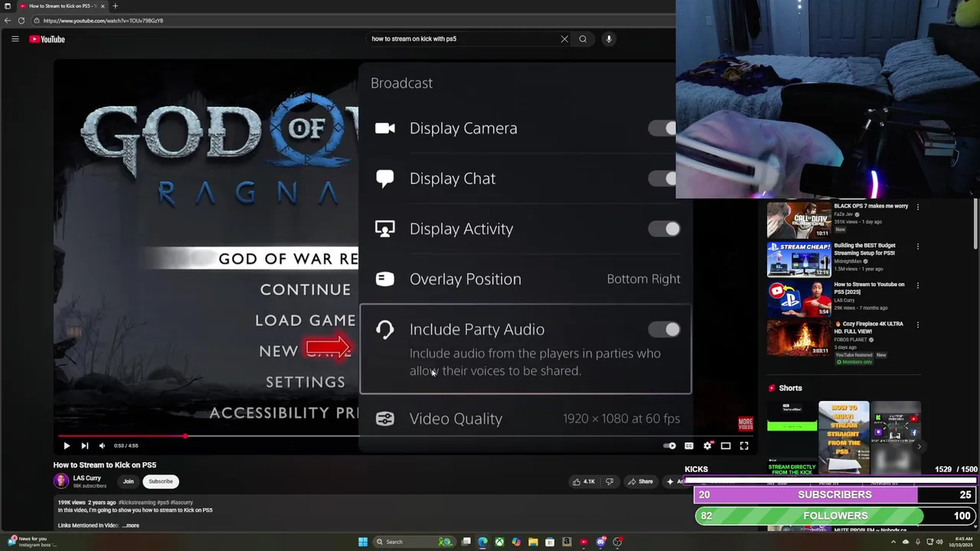Play the video with the play button
The width and height of the screenshot is (980, 551).
coord(67,445)
